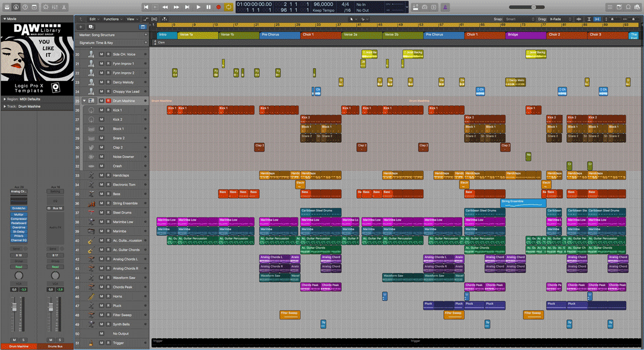This screenshot has width=644, height=350.
Task: Click the Horns track icon
Action: pos(91,296)
